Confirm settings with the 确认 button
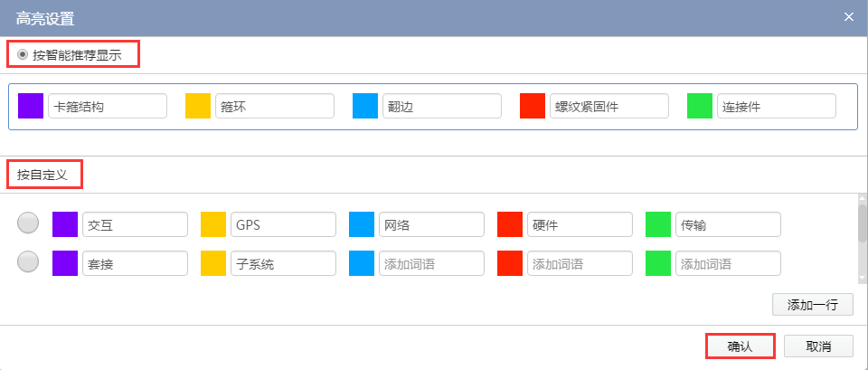Image resolution: width=868 pixels, height=370 pixels. 739,346
